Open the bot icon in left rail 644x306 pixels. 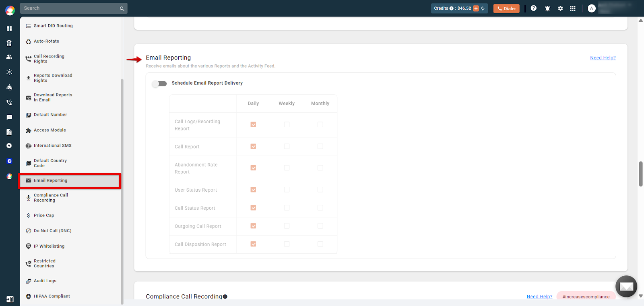(9, 87)
